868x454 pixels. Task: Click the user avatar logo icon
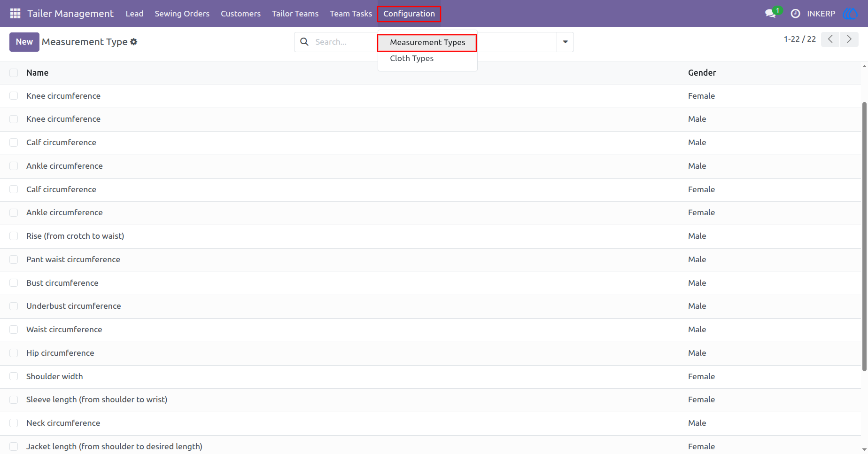coord(850,14)
